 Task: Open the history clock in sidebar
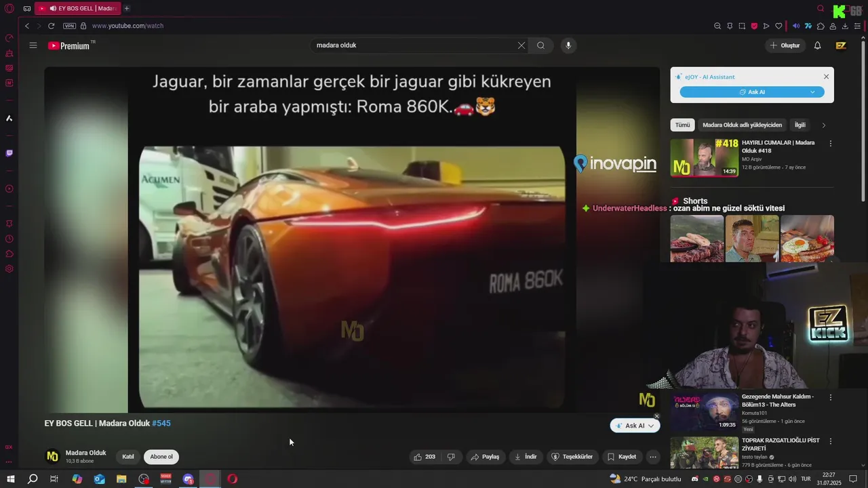coord(9,239)
